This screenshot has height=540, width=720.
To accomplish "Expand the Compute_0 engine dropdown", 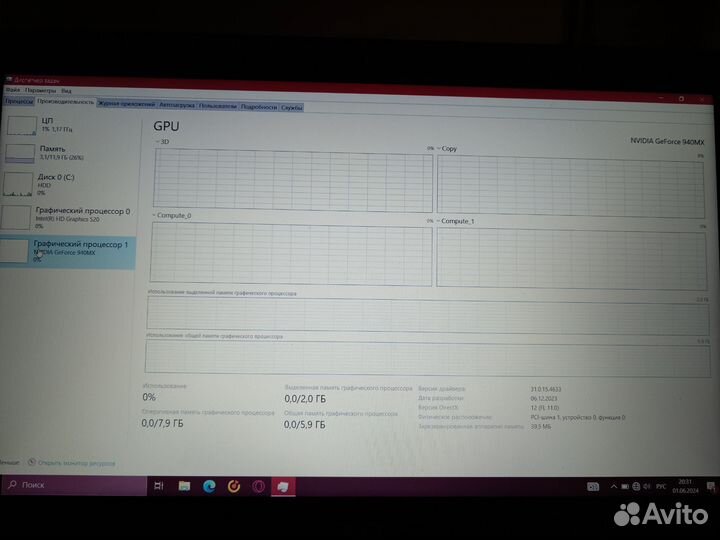I will click(x=155, y=215).
